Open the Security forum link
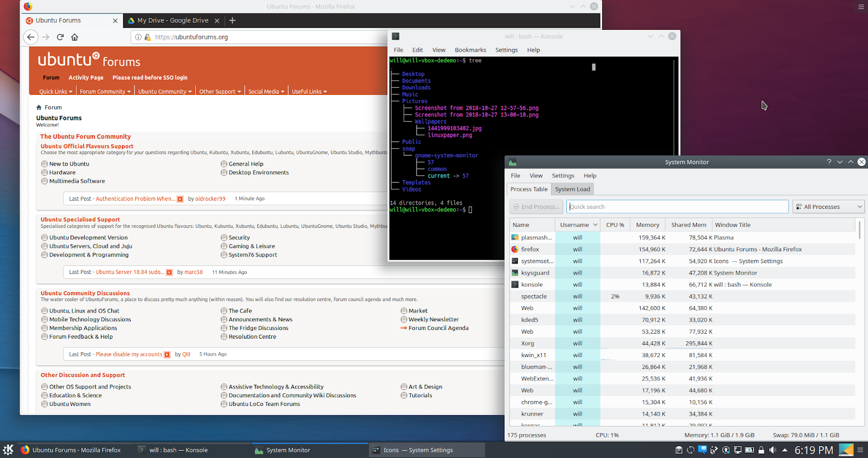868x458 pixels. point(239,238)
